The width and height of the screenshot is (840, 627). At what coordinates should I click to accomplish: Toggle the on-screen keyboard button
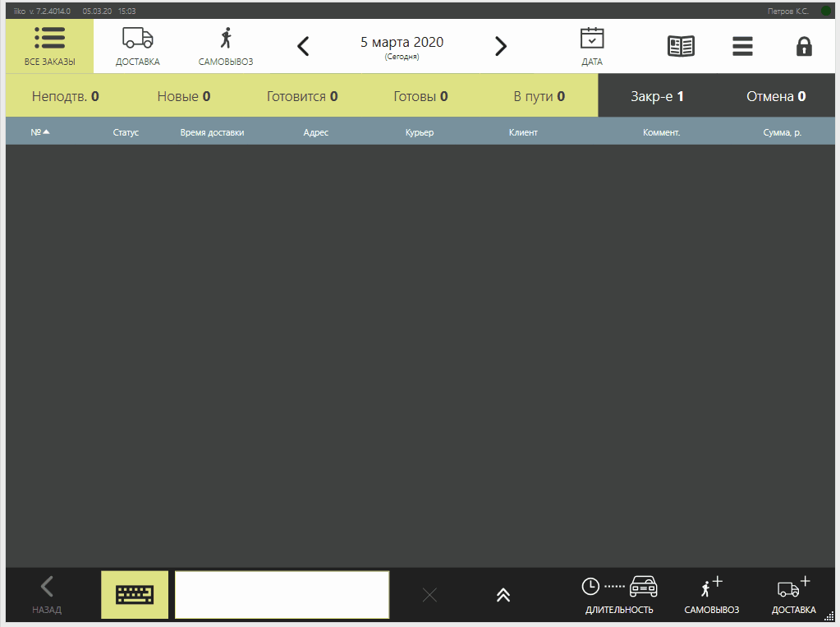135,595
